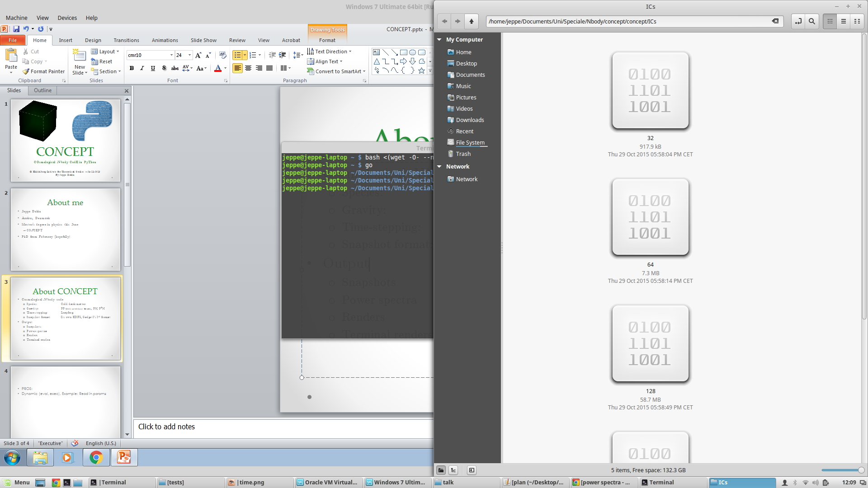Toggle Strikethrough formatting
Image resolution: width=868 pixels, height=488 pixels.
[x=175, y=68]
